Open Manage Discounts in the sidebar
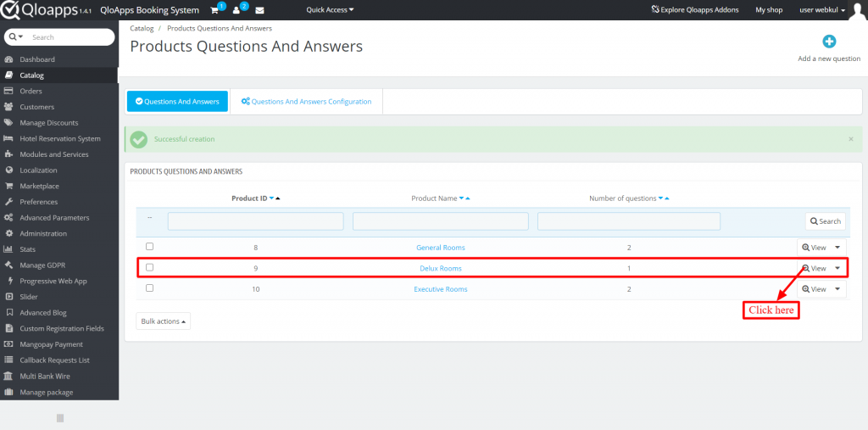This screenshot has width=868, height=430. click(x=48, y=123)
